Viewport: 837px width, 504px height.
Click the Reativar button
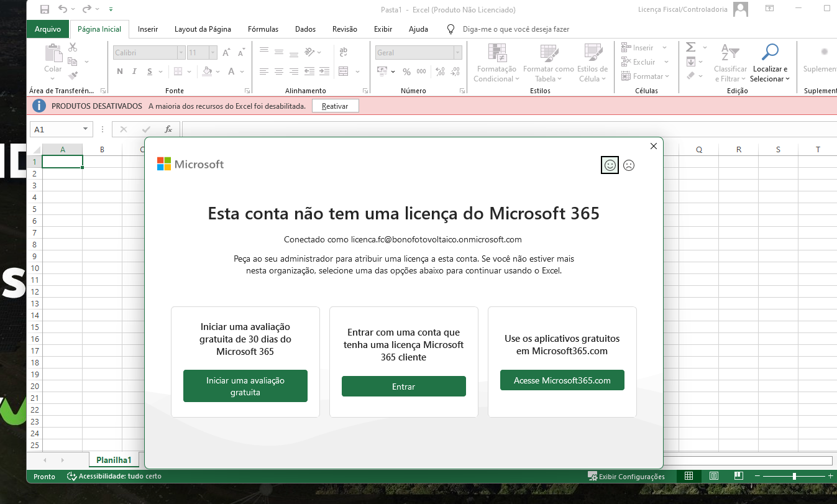[335, 106]
